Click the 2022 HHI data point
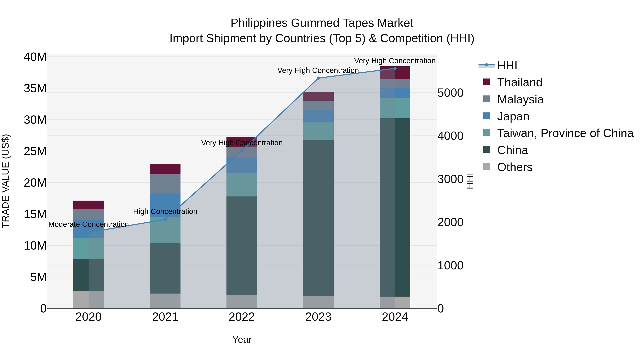 point(242,151)
